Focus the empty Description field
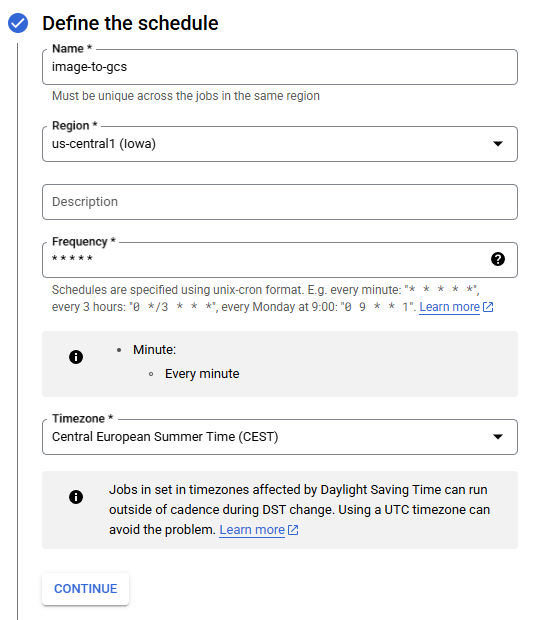The width and height of the screenshot is (556, 620). 280,202
